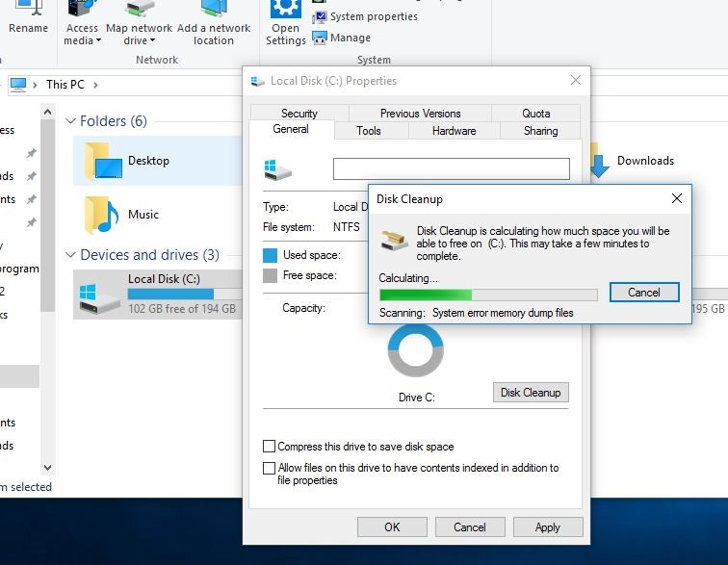Open the Access media ribbon icon
This screenshot has height=565, width=728.
[x=82, y=9]
